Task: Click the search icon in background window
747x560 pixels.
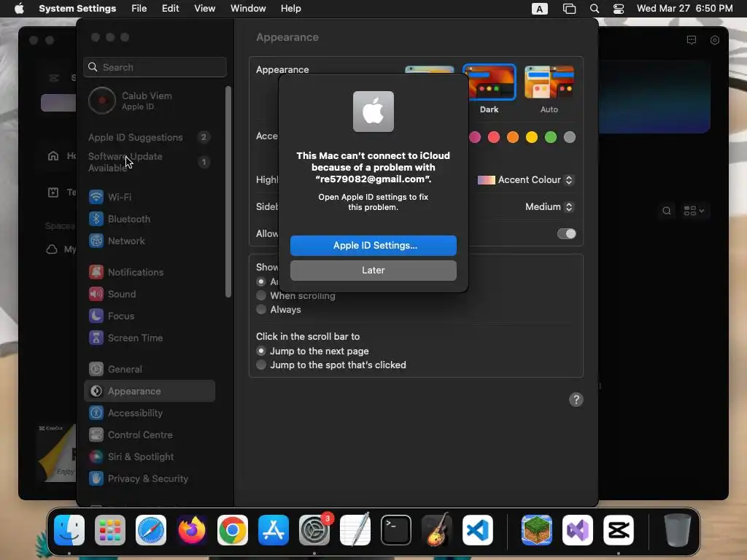Action: 667,211
